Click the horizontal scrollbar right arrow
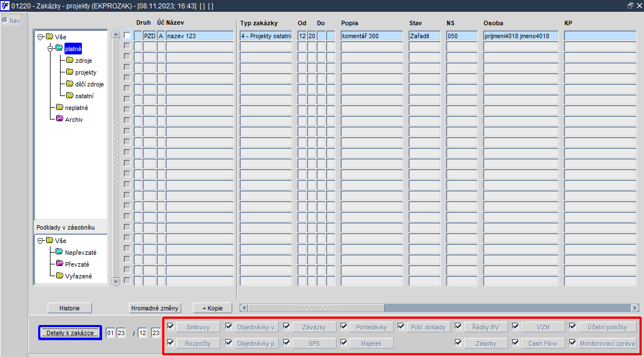The image size is (644, 357). tap(635, 308)
